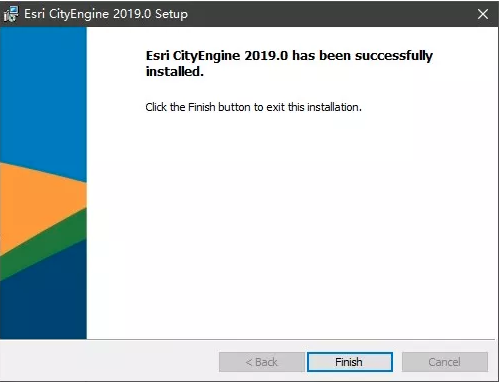Select the bold "successfully" word in heading
Image resolution: width=499 pixels, height=382 pixels.
pyautogui.click(x=394, y=56)
